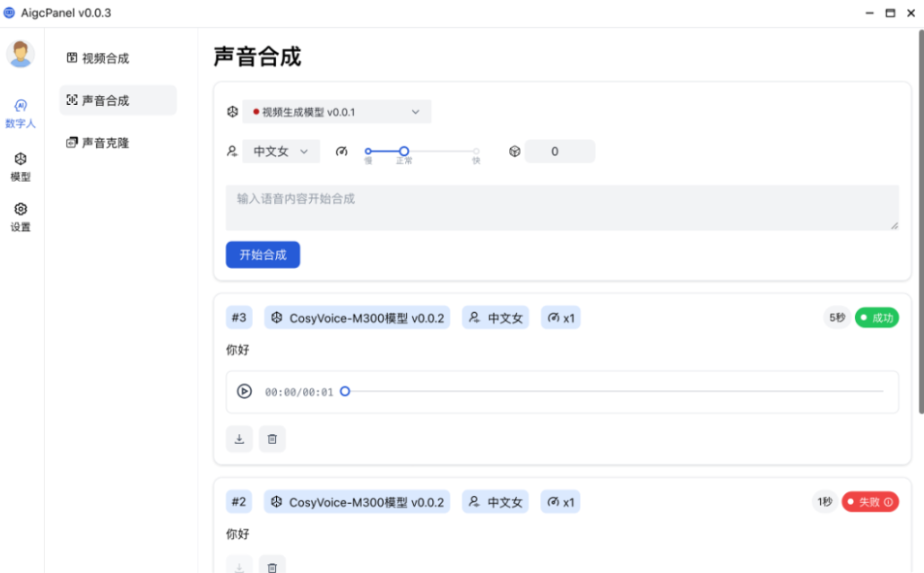Click the 中文女 tag on record #3
Image resolution: width=924 pixels, height=573 pixels.
coord(496,317)
